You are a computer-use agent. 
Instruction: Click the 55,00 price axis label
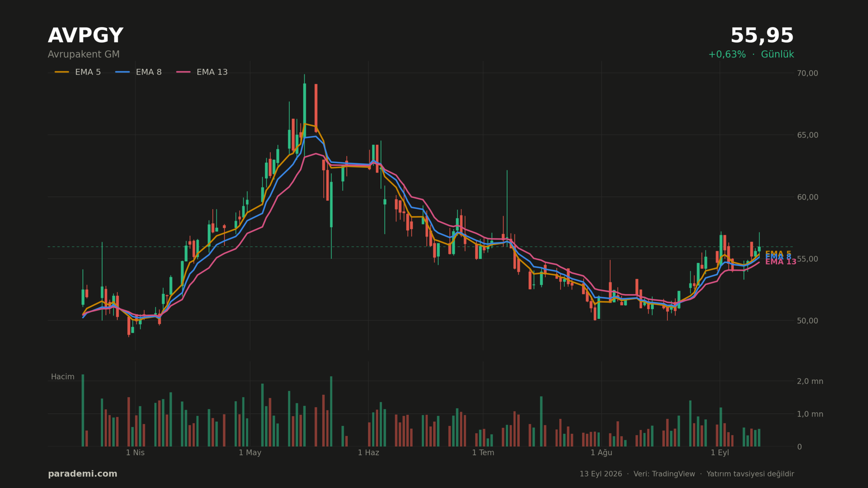(808, 259)
